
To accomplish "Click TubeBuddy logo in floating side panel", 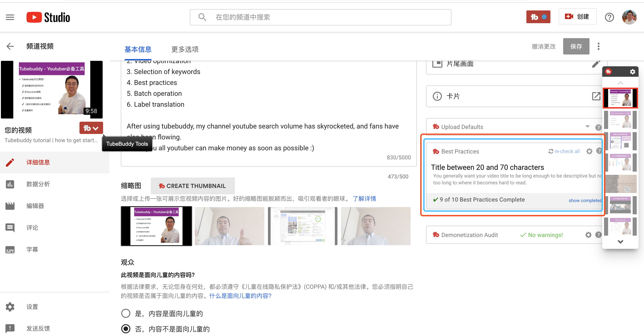I will click(x=608, y=72).
